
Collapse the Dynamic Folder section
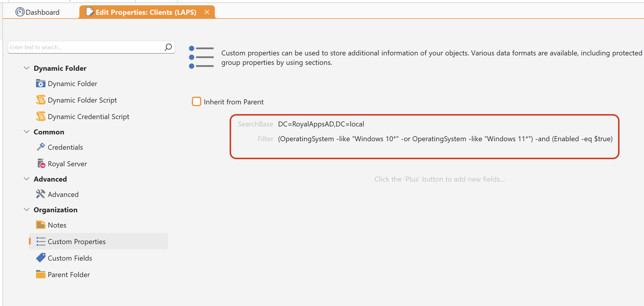27,68
